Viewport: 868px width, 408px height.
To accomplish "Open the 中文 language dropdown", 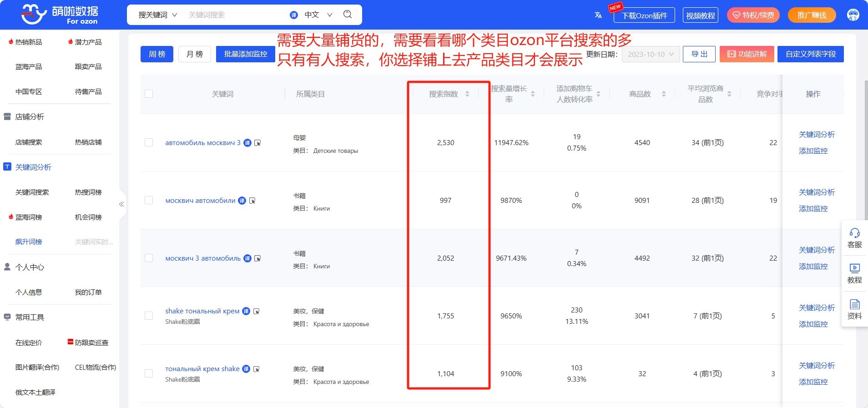I will click(318, 15).
